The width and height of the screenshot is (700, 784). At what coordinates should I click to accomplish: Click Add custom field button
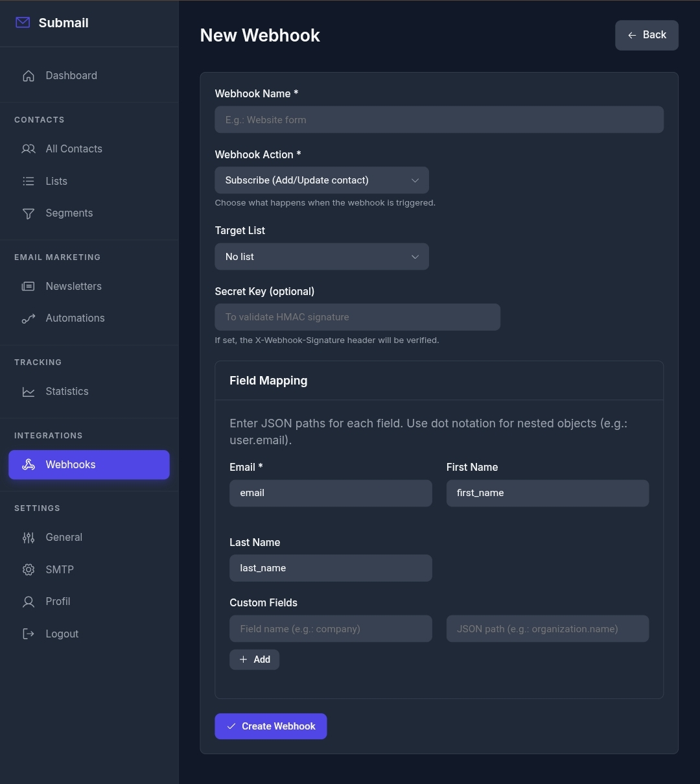pos(254,659)
